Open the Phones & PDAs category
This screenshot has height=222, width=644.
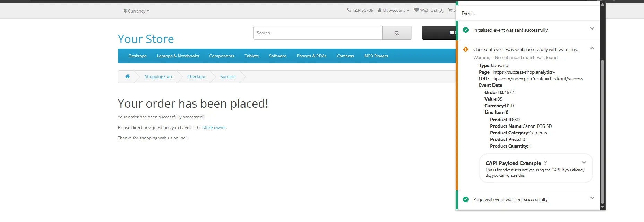pyautogui.click(x=312, y=56)
